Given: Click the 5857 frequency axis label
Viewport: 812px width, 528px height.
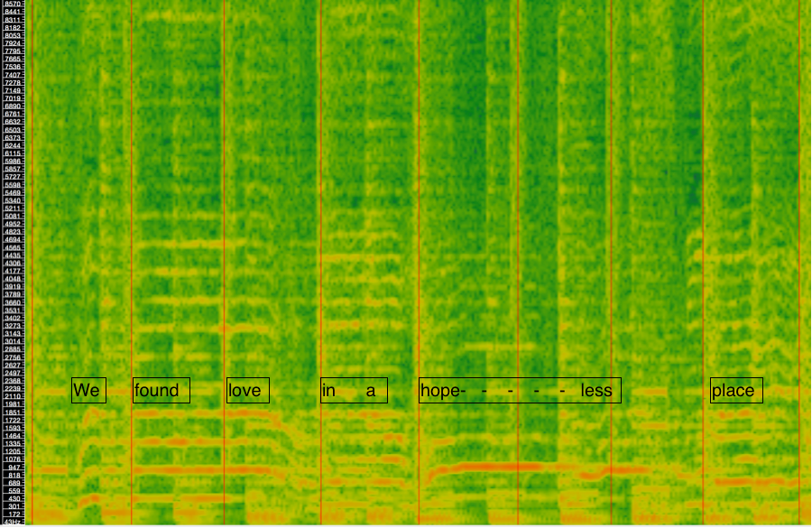Looking at the screenshot, I should [x=13, y=169].
